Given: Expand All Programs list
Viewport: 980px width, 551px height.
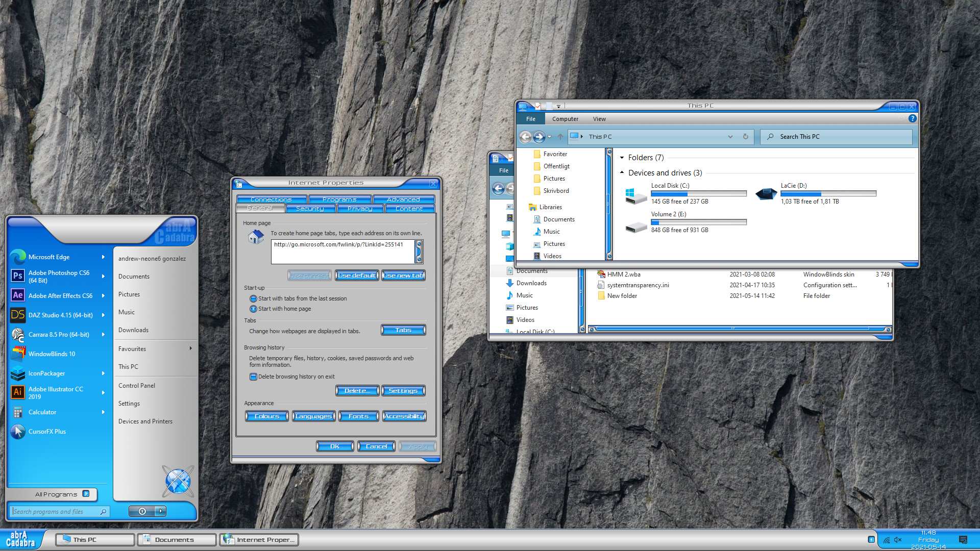Looking at the screenshot, I should click(x=52, y=494).
